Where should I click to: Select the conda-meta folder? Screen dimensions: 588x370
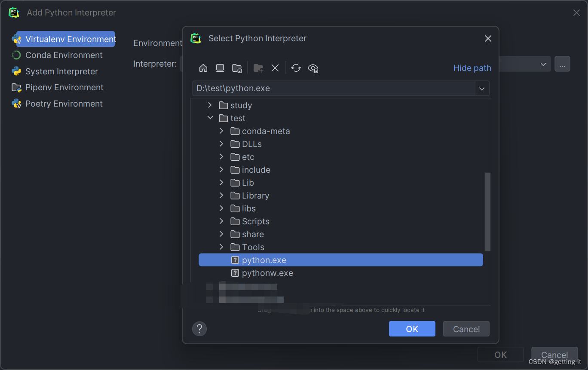266,131
